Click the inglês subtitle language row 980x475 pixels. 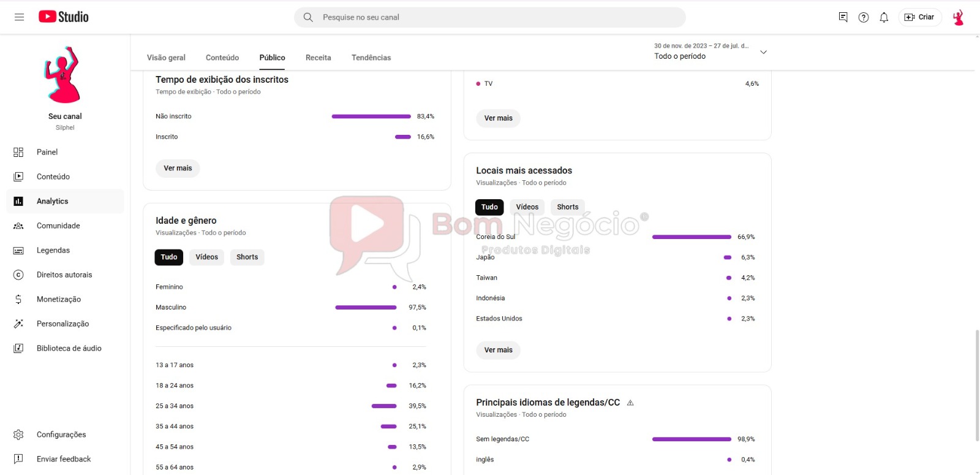tap(485, 460)
